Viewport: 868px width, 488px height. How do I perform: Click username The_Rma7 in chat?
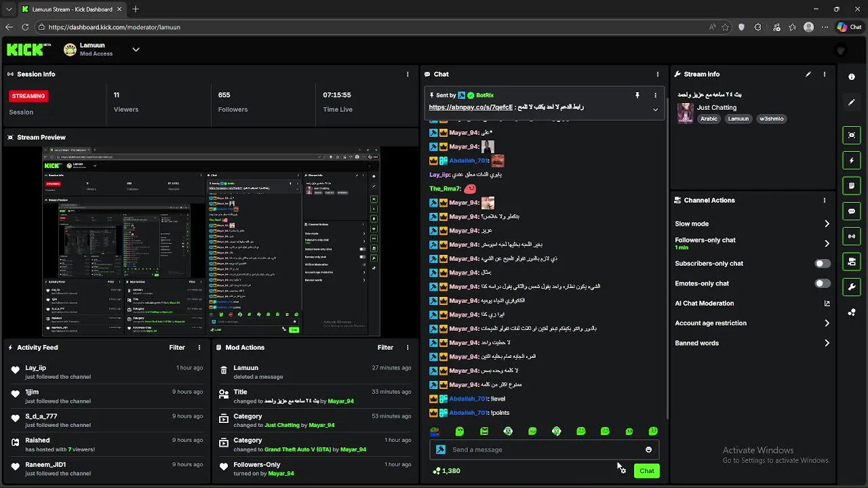click(x=445, y=189)
